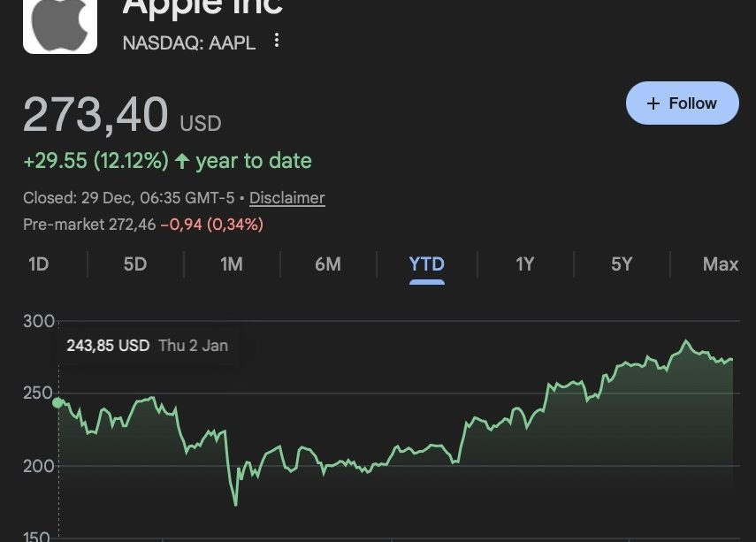Screen dimensions: 756x542
Task: Switch chart to 6M range
Action: (x=327, y=264)
